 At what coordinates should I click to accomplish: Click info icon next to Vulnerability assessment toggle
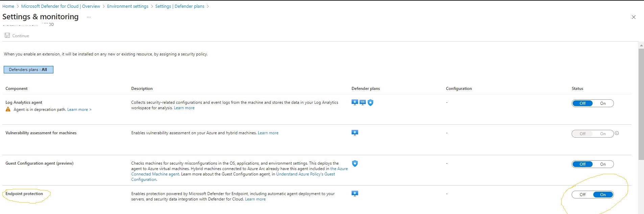(x=617, y=133)
